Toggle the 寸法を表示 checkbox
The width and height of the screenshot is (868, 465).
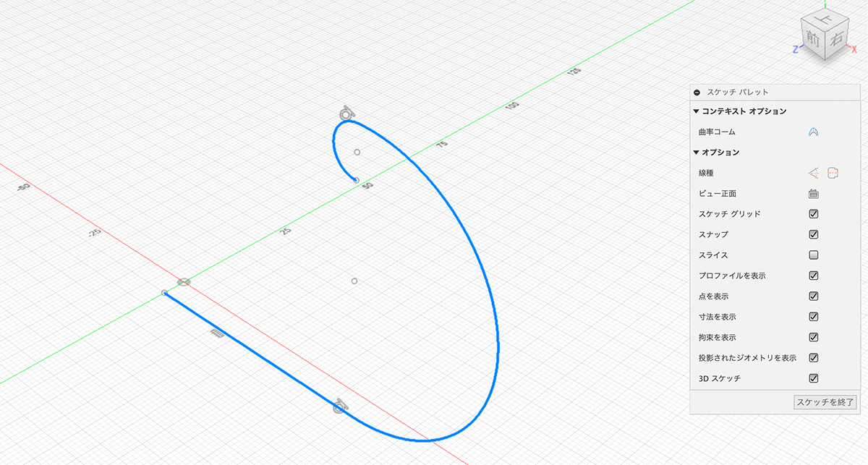pos(813,317)
